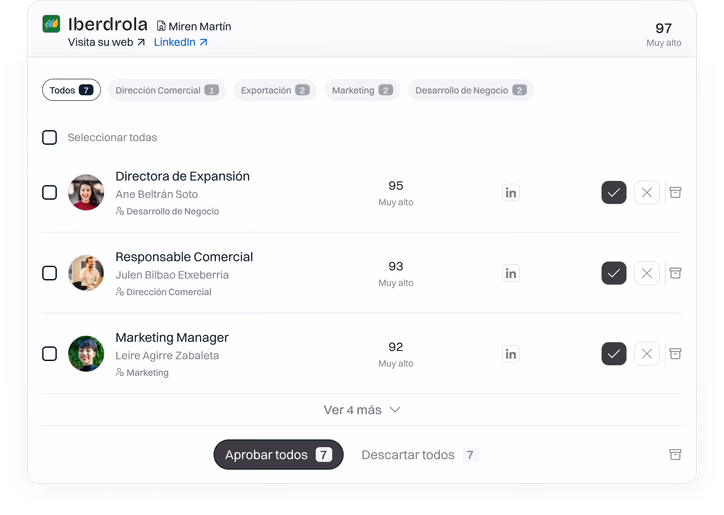This screenshot has height=515, width=724.
Task: Click the score 93 Muy alto
Action: 396,274
